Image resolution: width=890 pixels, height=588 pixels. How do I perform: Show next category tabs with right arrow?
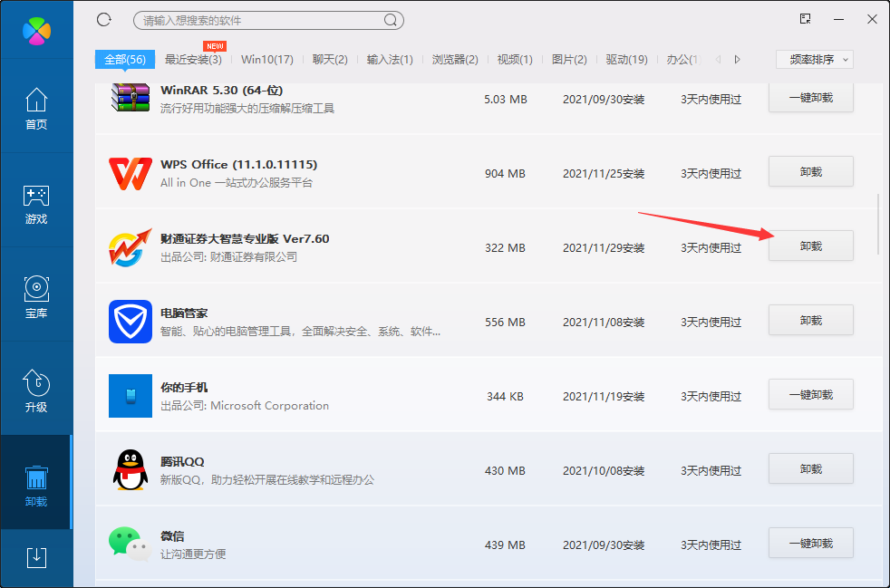tap(738, 60)
